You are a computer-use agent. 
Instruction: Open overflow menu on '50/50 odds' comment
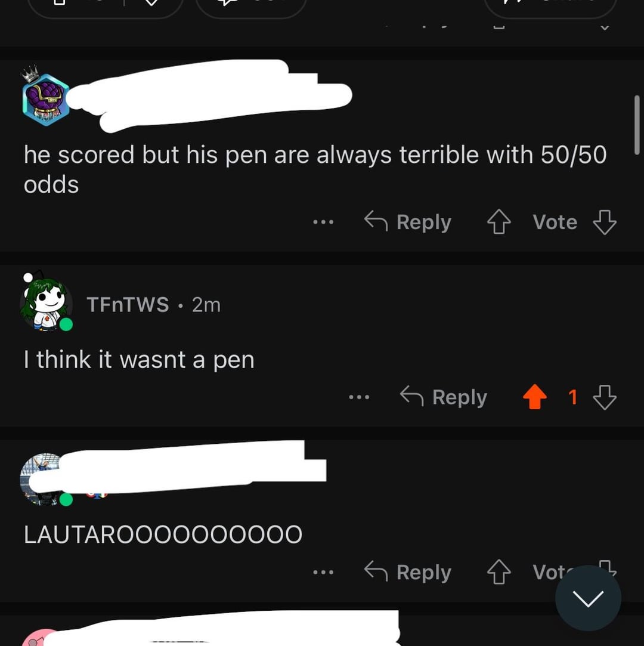(x=323, y=222)
